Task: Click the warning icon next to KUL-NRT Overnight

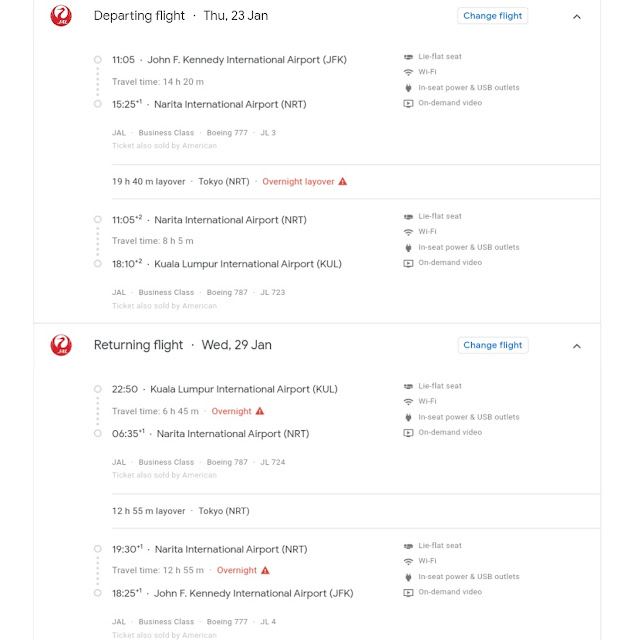Action: pos(260,411)
